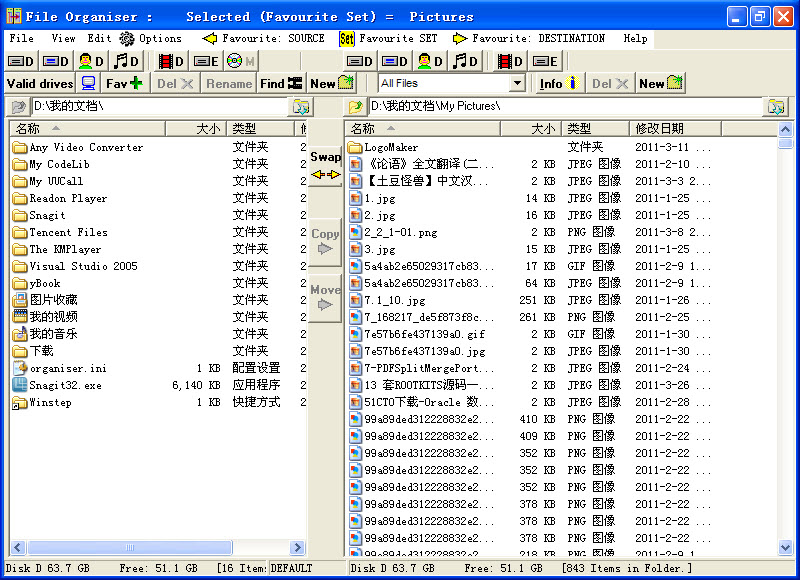Click the Fav add button with green plus

click(x=124, y=83)
